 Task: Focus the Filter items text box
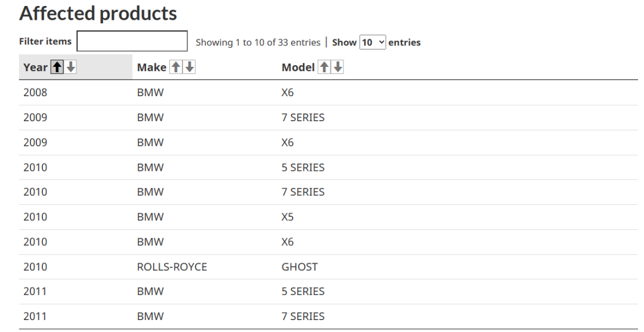pyautogui.click(x=132, y=41)
